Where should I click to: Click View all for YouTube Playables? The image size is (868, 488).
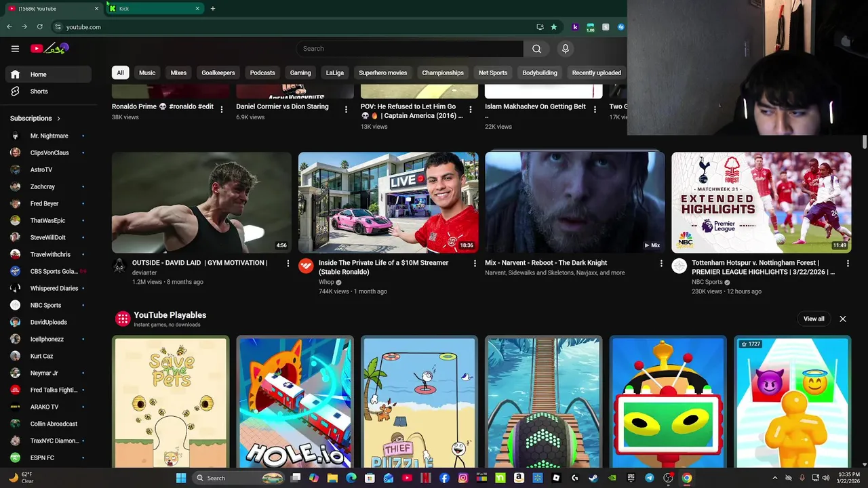[814, 319]
